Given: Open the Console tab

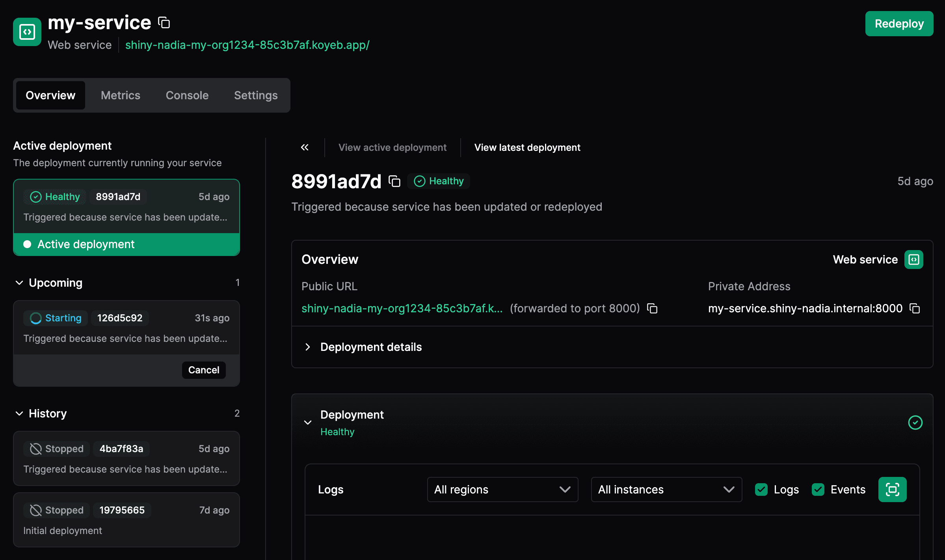Looking at the screenshot, I should 187,95.
